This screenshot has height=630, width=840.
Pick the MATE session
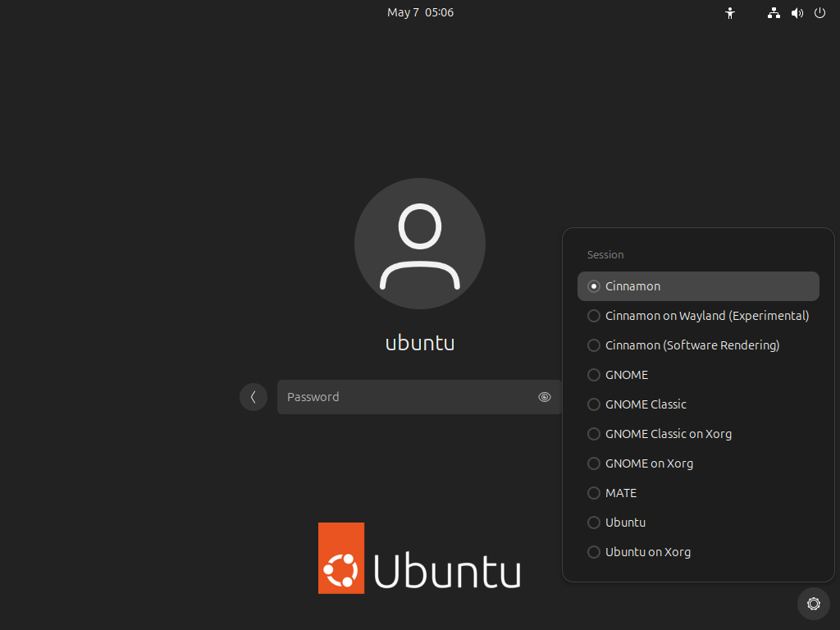pyautogui.click(x=698, y=493)
